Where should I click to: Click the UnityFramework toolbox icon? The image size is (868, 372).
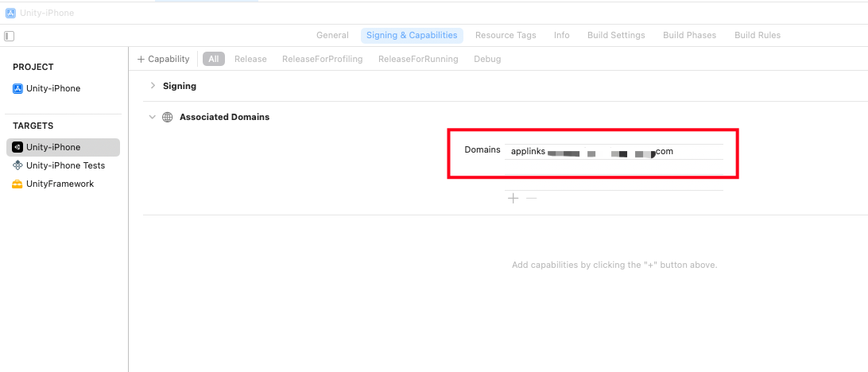(x=17, y=184)
